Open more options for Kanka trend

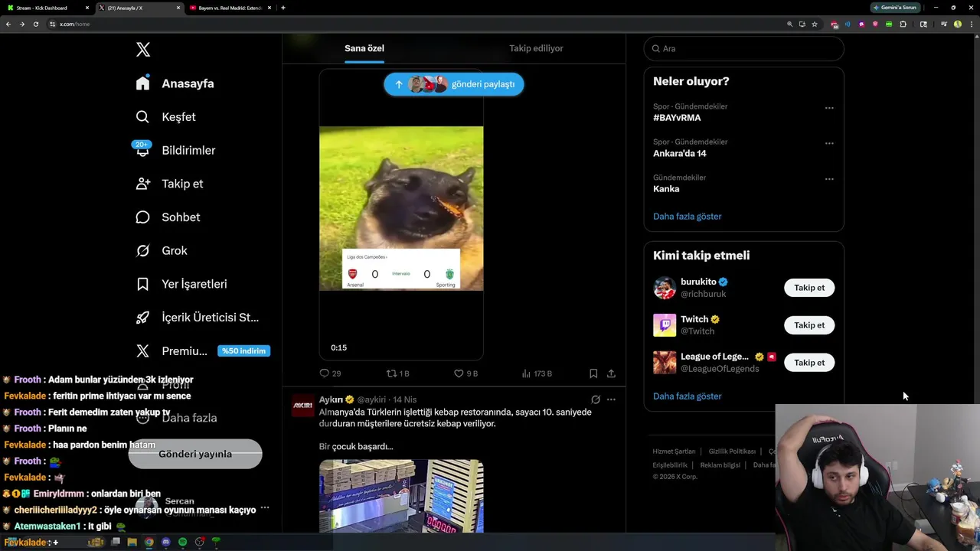click(829, 179)
